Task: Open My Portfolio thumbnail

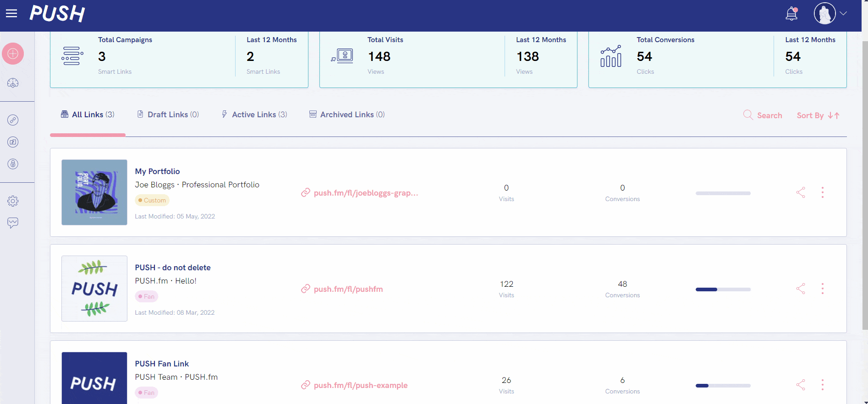Action: (x=94, y=192)
